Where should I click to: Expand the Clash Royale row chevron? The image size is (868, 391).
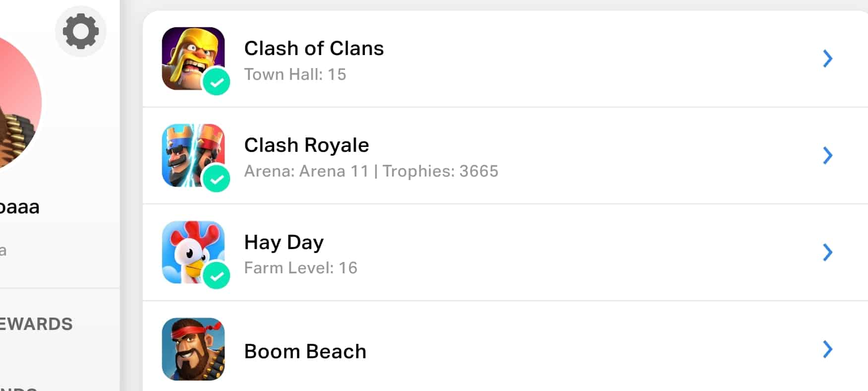pyautogui.click(x=827, y=155)
